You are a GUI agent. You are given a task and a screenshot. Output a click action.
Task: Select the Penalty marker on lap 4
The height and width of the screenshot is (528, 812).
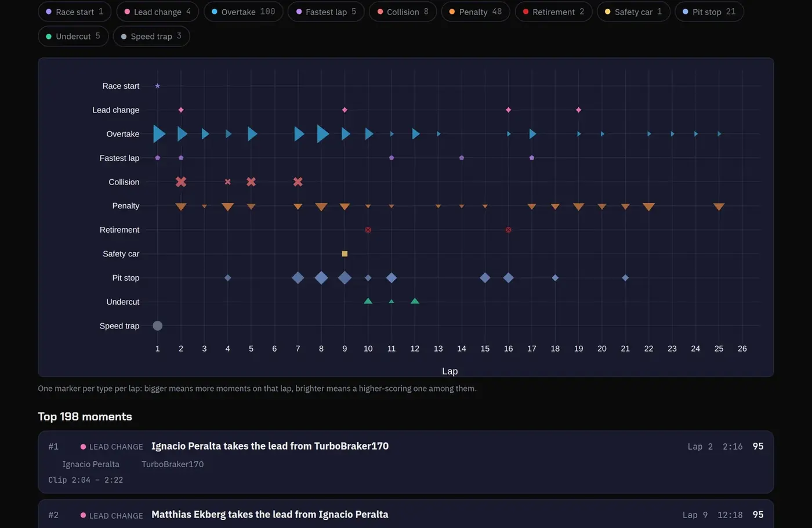(228, 207)
